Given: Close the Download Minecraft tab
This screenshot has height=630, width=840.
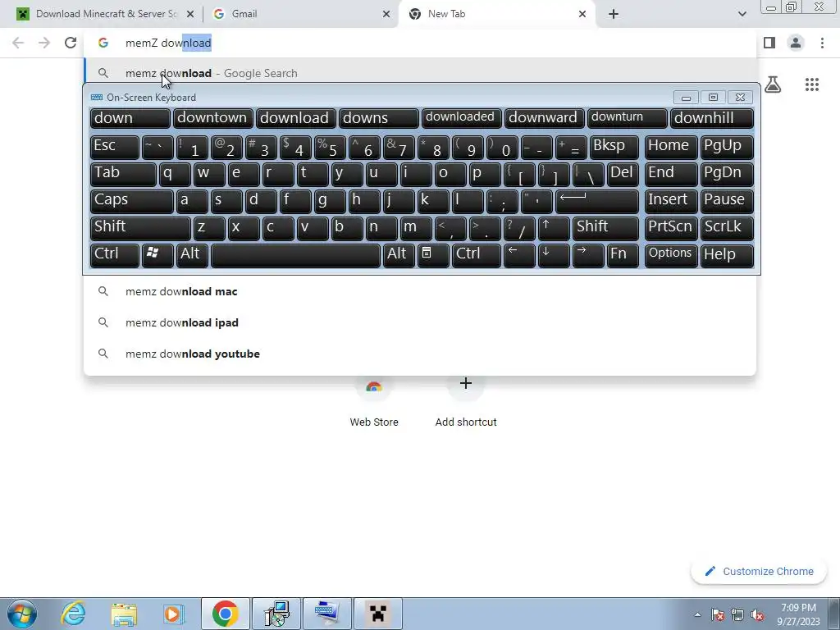Looking at the screenshot, I should pyautogui.click(x=190, y=14).
